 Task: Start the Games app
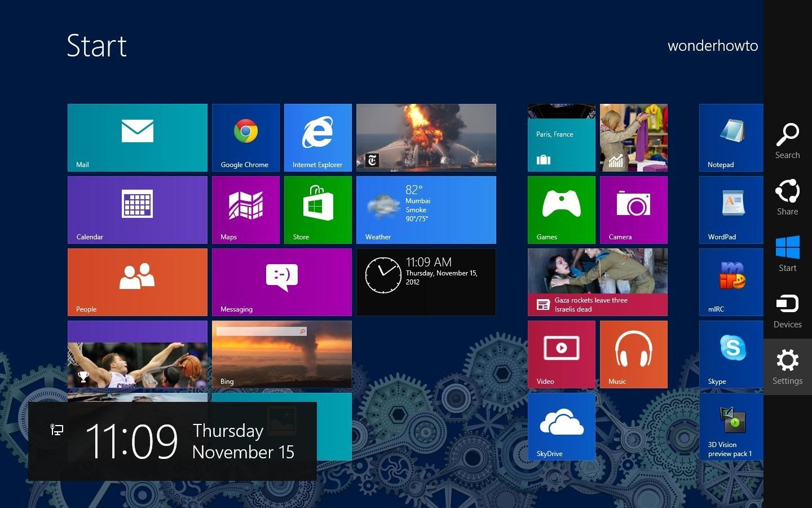561,209
